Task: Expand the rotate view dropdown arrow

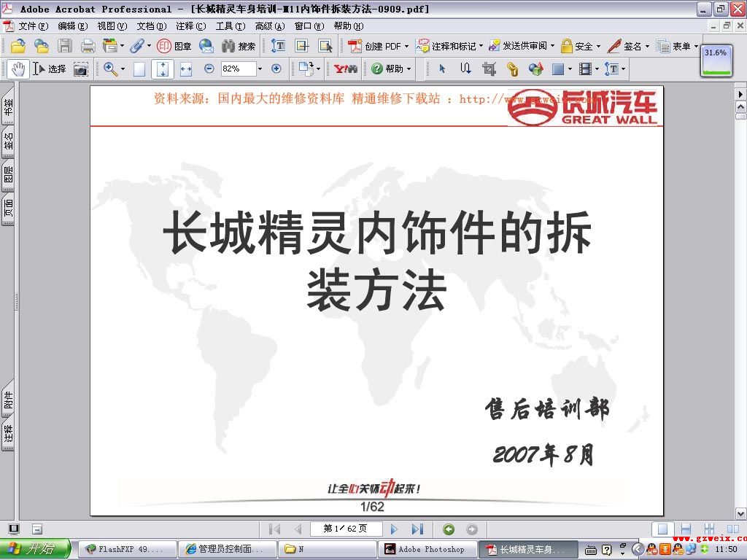Action: pyautogui.click(x=318, y=69)
